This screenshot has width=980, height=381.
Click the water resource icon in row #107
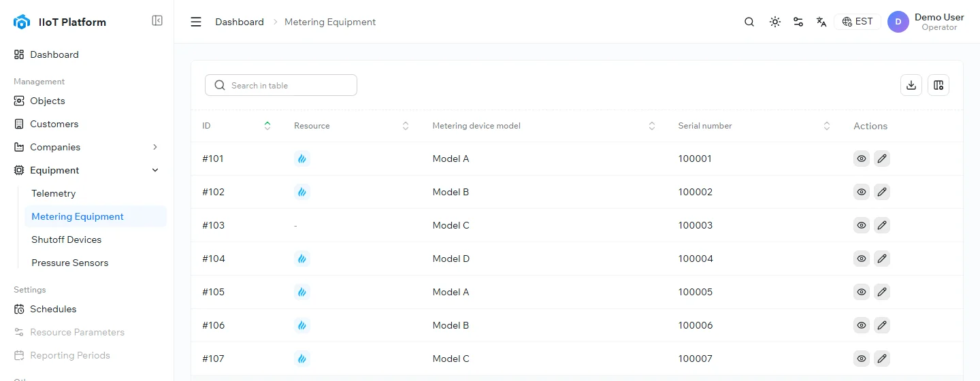(302, 359)
